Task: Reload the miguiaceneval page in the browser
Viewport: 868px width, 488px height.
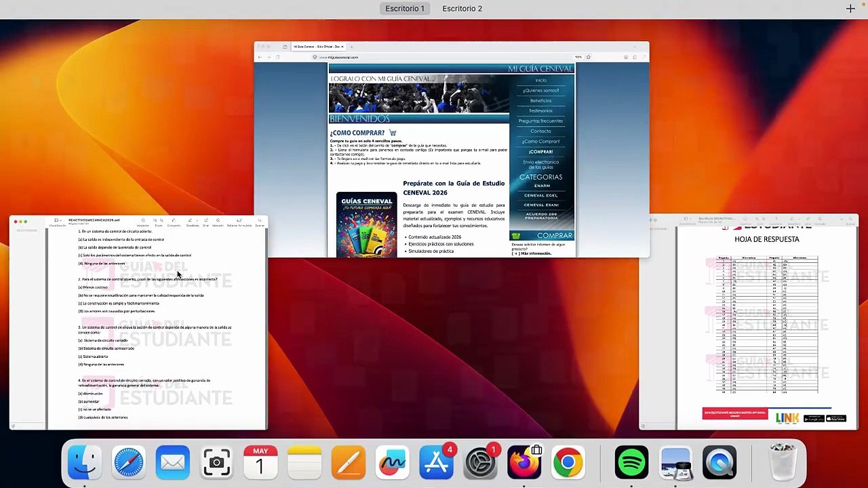Action: pos(277,57)
